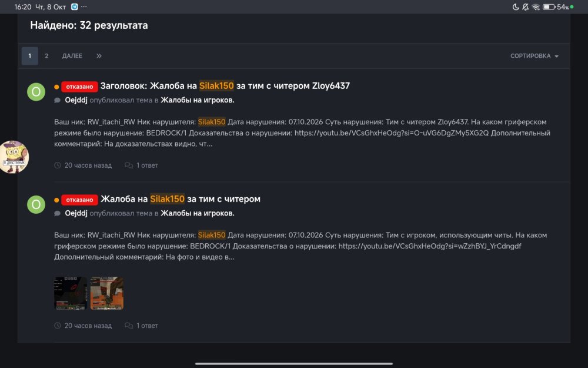This screenshot has width=588, height=368.
Task: Click '1 ответ' on first result
Action: pyautogui.click(x=147, y=165)
